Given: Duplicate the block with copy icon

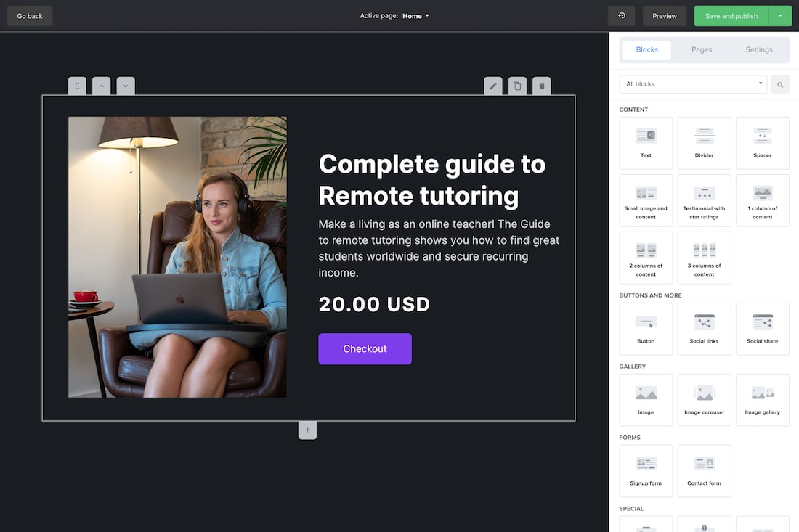Looking at the screenshot, I should (517, 86).
